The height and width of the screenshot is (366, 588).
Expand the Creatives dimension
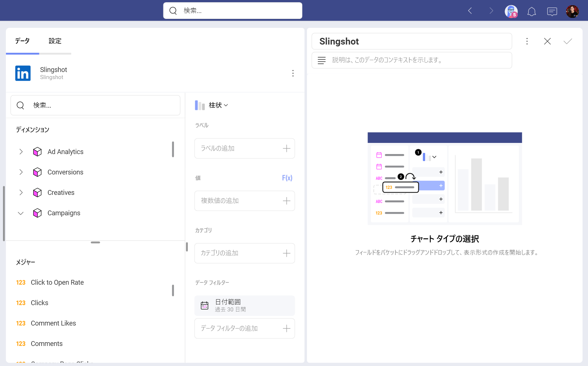coord(21,193)
